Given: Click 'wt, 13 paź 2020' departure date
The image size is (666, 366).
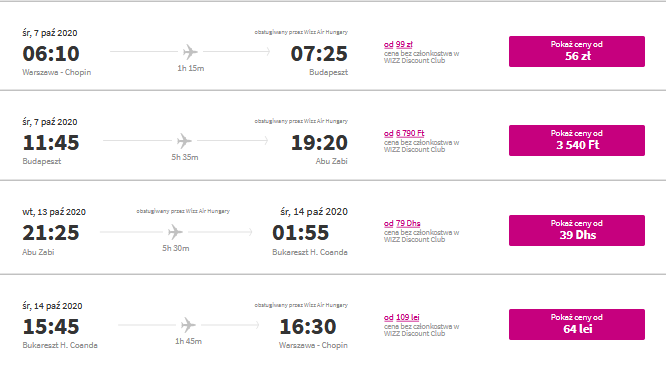Looking at the screenshot, I should pyautogui.click(x=54, y=212).
